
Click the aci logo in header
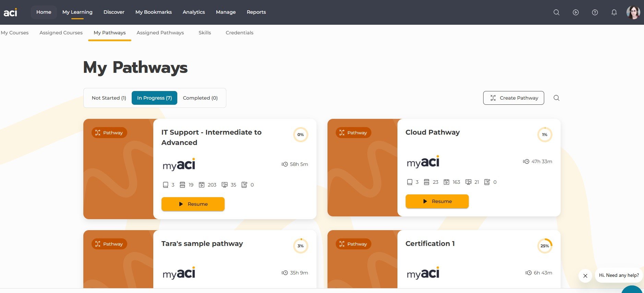click(10, 12)
